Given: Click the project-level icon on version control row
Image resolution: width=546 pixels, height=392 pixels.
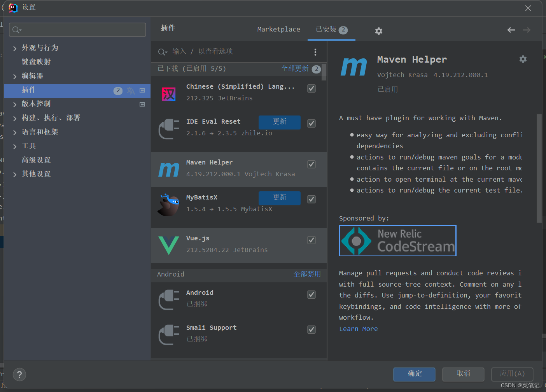Looking at the screenshot, I should (x=142, y=104).
